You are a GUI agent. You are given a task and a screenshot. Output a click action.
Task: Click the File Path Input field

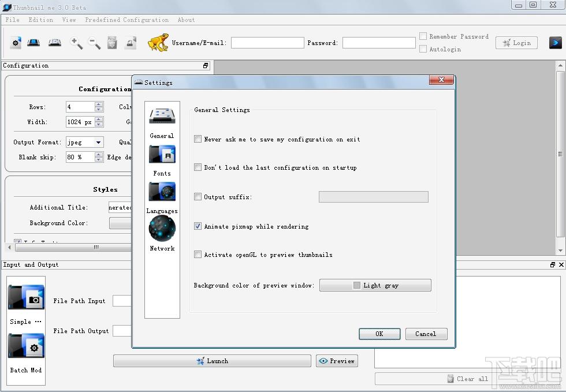click(x=122, y=301)
